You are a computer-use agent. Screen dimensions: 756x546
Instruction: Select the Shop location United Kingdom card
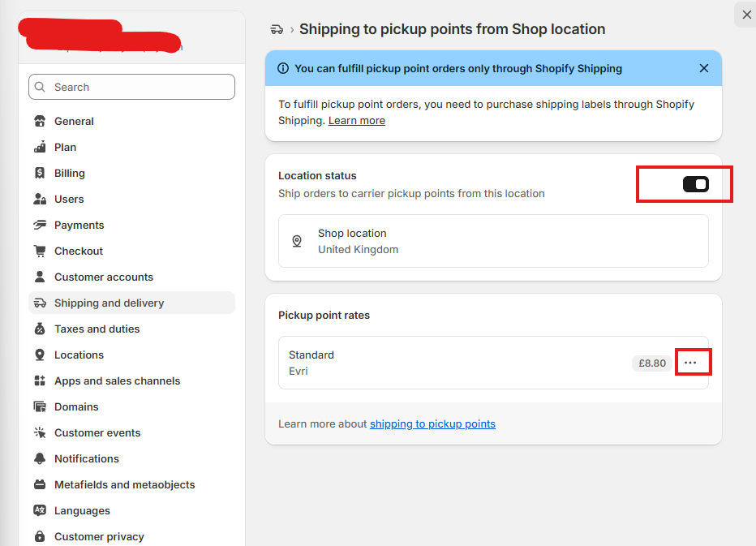pyautogui.click(x=493, y=241)
